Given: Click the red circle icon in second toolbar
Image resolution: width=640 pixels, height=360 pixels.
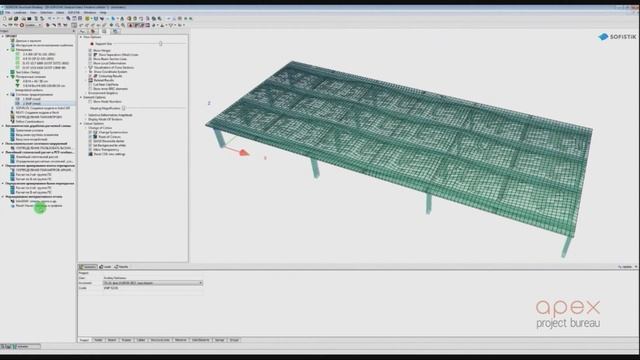Looking at the screenshot, I should 22,25.
